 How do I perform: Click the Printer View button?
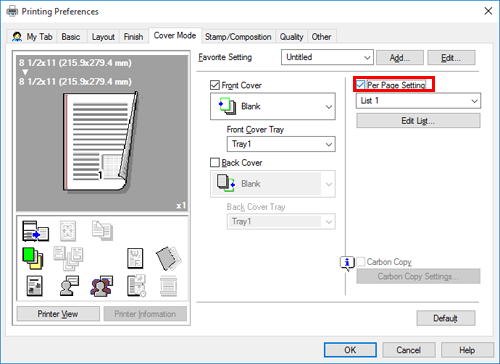coord(58,314)
